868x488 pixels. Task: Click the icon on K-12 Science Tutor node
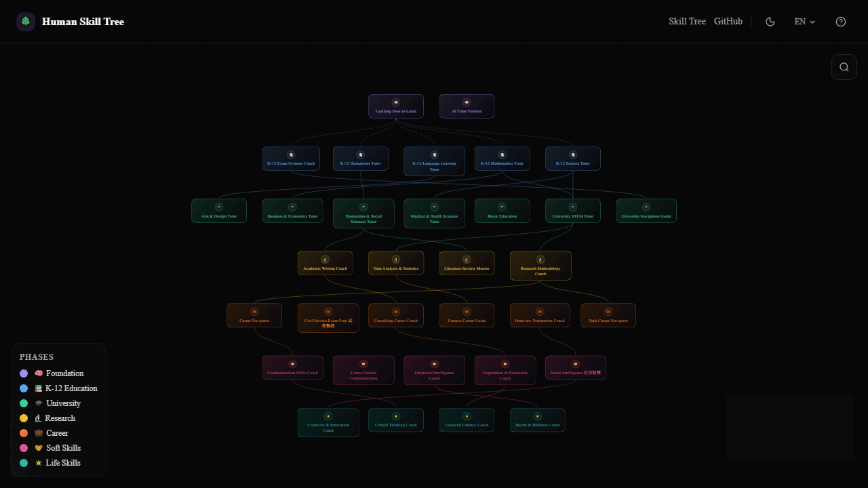tap(572, 153)
